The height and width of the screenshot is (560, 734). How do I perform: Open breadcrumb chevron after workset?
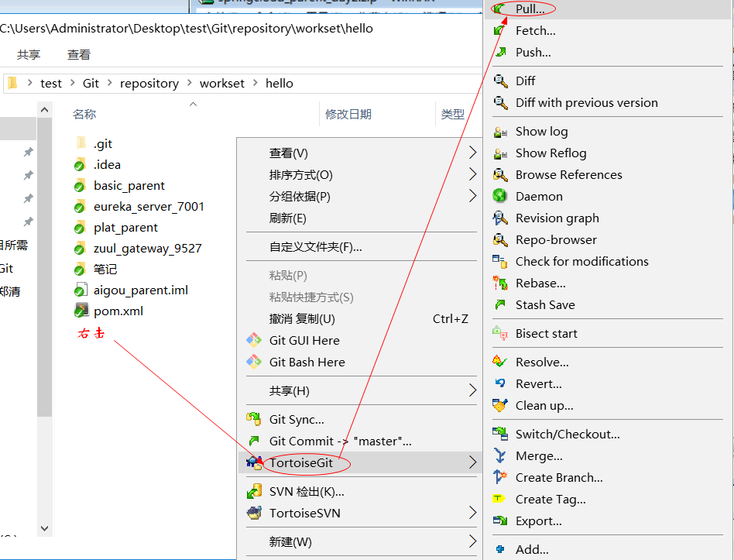tap(256, 83)
